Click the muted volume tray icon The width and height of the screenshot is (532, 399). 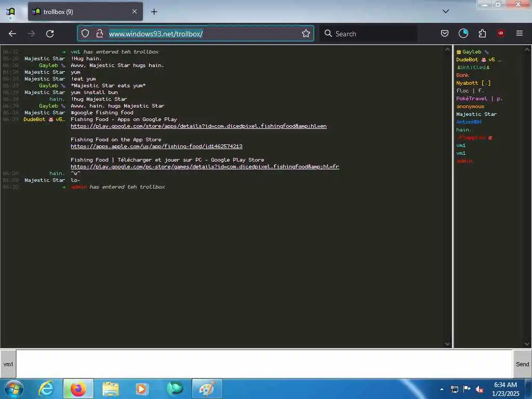coord(480,390)
